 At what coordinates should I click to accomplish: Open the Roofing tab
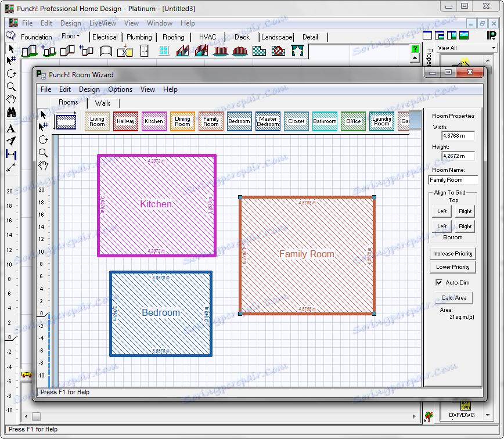tap(174, 37)
